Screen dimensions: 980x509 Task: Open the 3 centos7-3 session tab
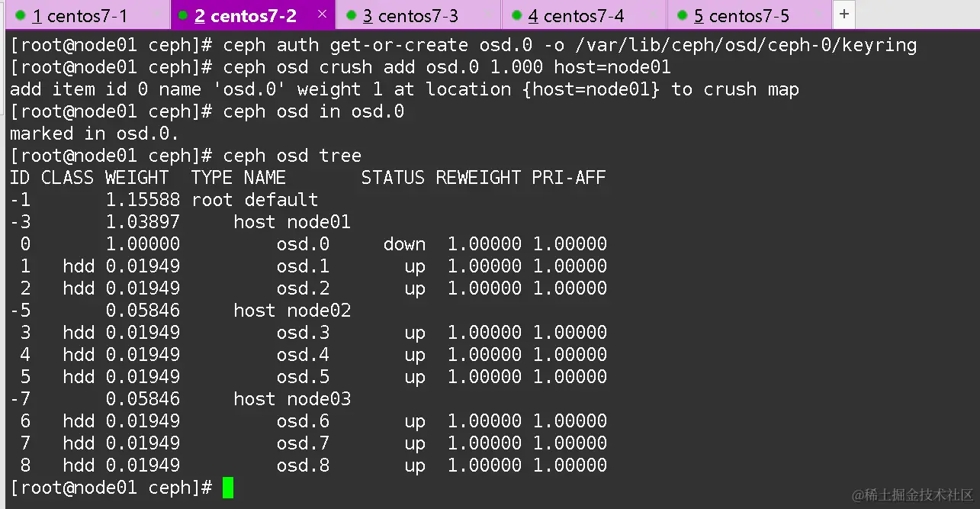pos(419,15)
